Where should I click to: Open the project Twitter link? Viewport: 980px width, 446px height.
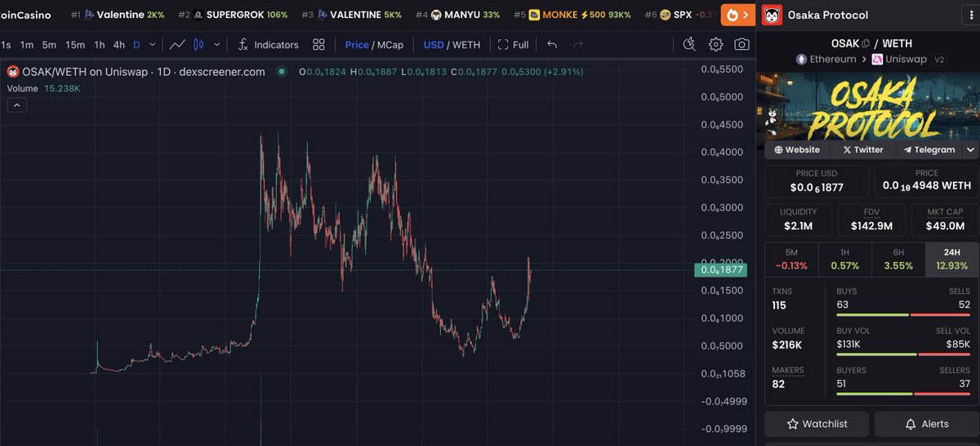click(x=863, y=149)
